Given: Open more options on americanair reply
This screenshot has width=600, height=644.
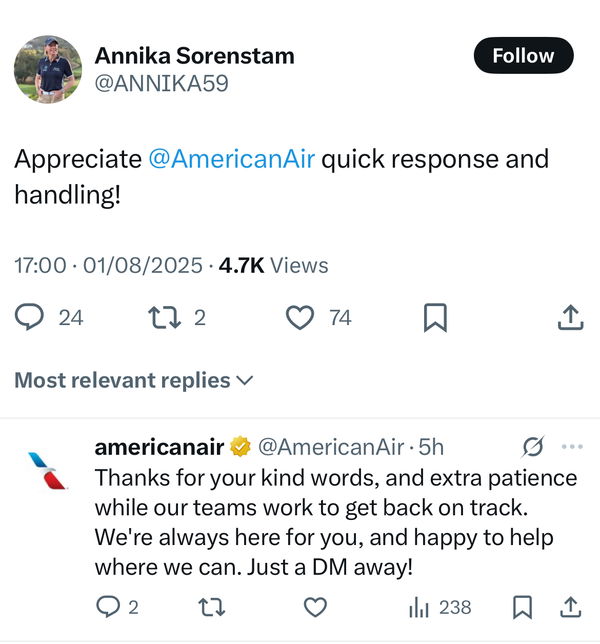Looking at the screenshot, I should [572, 446].
